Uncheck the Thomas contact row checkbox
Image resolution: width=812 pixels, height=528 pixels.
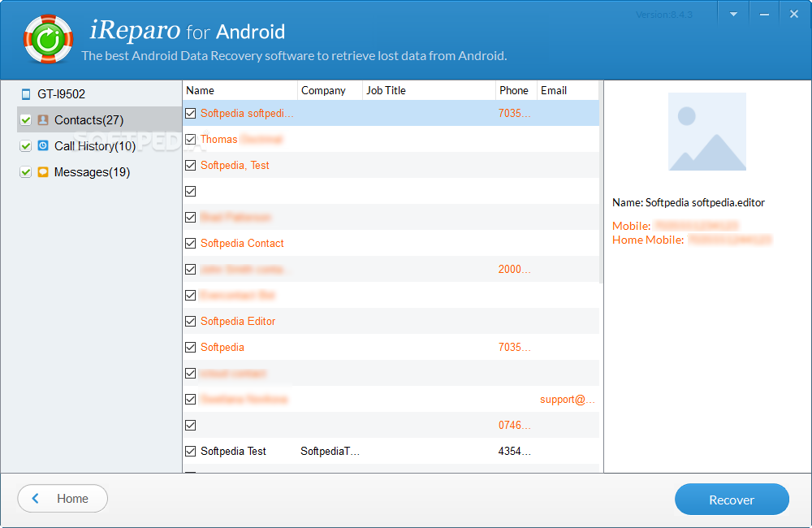tap(191, 140)
